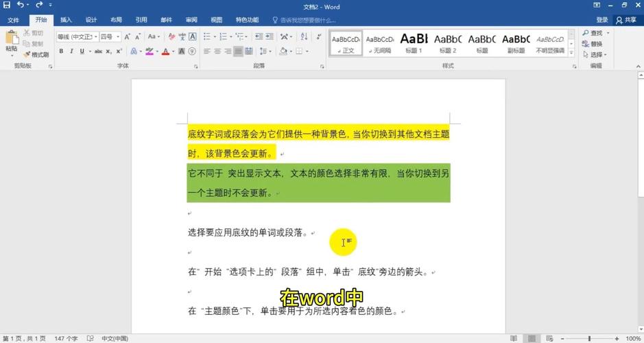Toggle center alignment
Viewport: 644px width, 343px height.
(x=217, y=51)
